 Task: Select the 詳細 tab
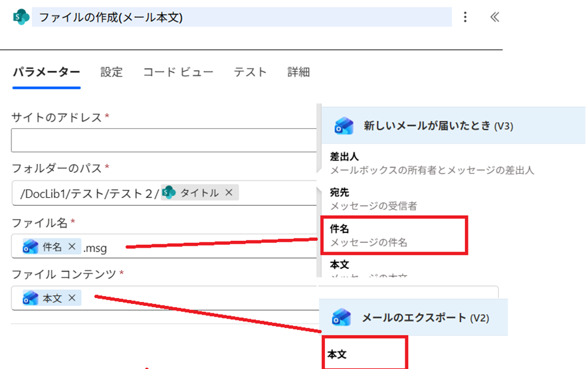[298, 72]
